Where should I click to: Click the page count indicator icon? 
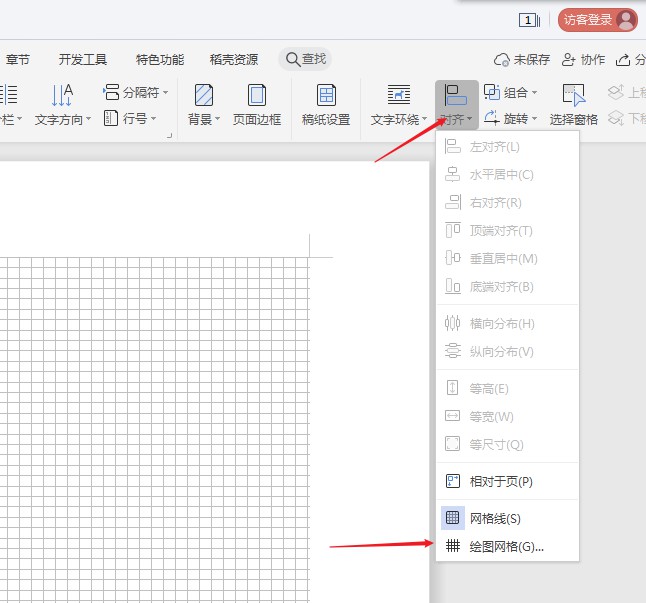coord(529,20)
